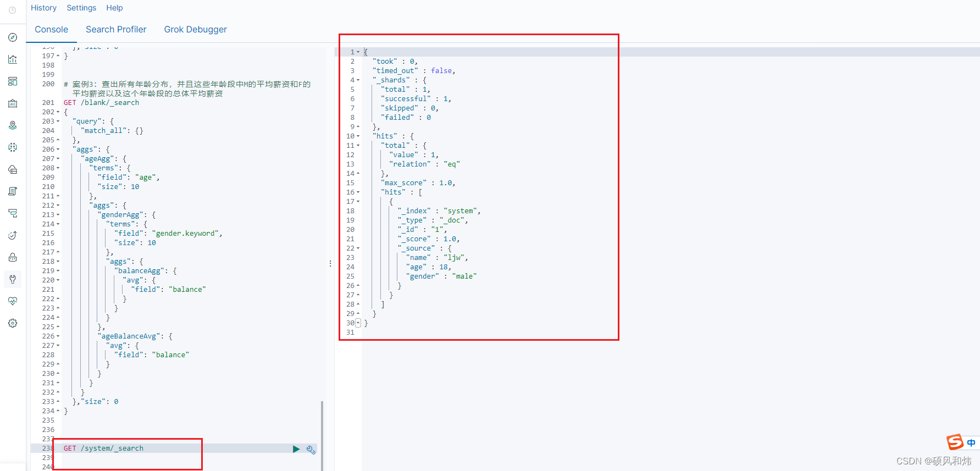
Task: Open Machine Learning from the sidebar
Action: pos(13,147)
